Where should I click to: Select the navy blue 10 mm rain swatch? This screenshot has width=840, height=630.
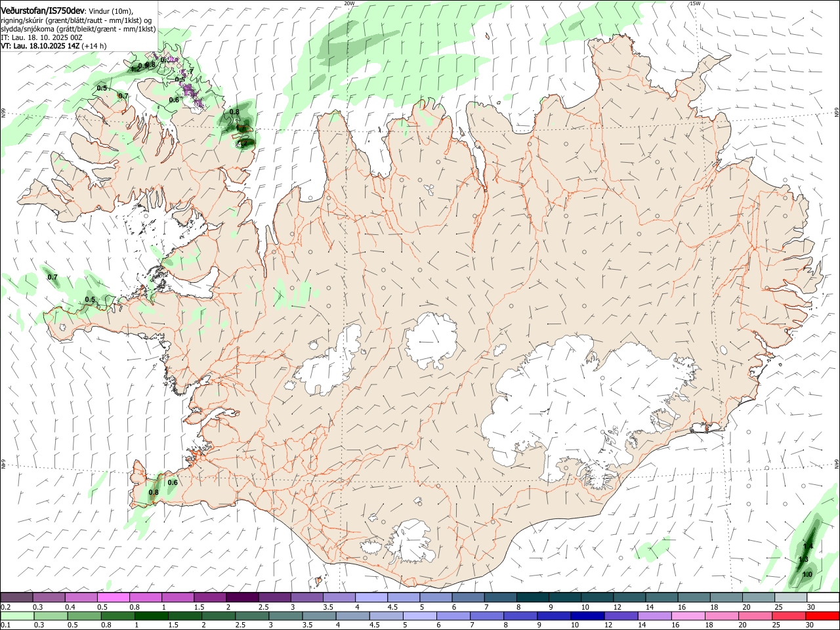coord(587,616)
